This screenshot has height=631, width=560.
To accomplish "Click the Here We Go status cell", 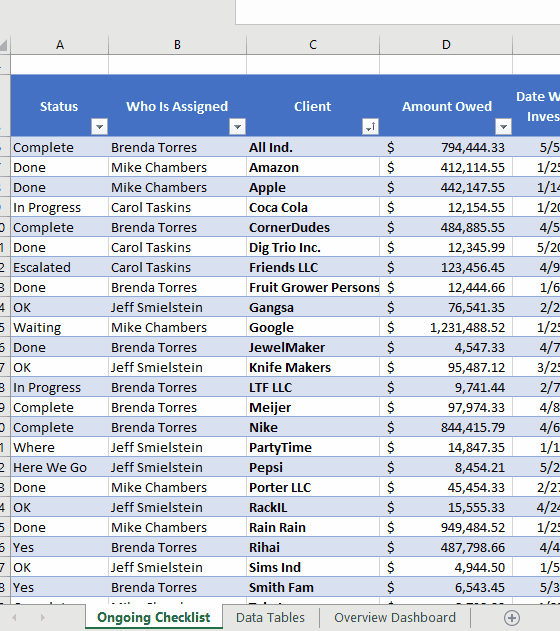I will [x=60, y=467].
